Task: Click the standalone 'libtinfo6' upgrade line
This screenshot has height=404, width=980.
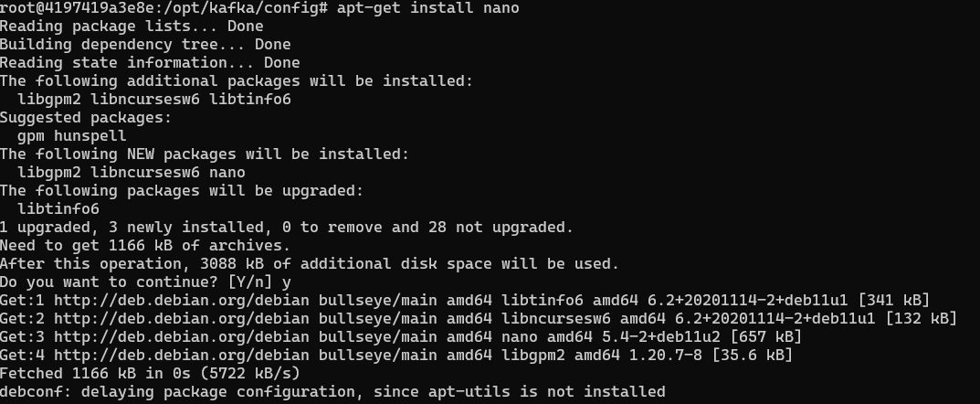Action: coord(58,209)
